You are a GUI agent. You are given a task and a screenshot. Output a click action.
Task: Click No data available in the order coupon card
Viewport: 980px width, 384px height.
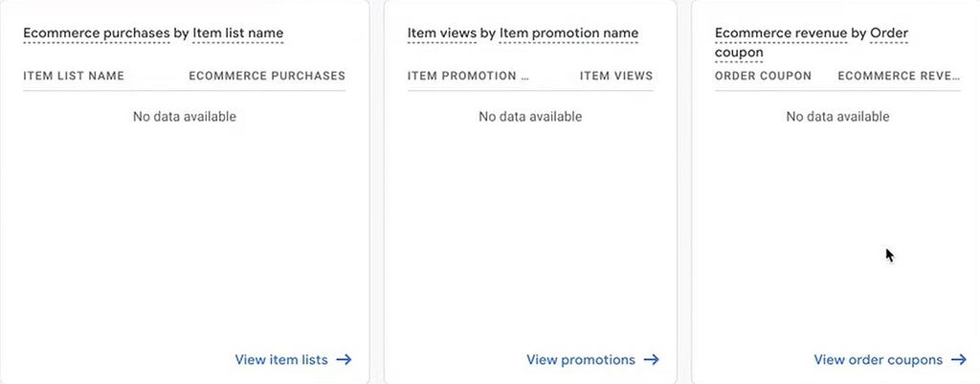click(x=837, y=116)
